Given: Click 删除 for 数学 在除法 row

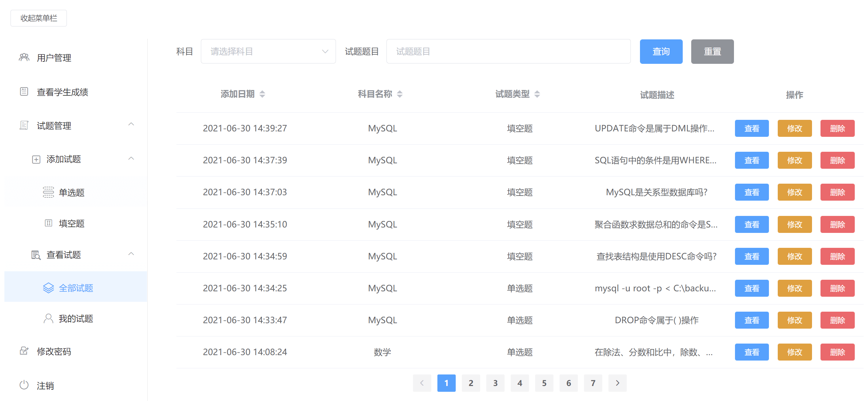Looking at the screenshot, I should click(x=837, y=352).
